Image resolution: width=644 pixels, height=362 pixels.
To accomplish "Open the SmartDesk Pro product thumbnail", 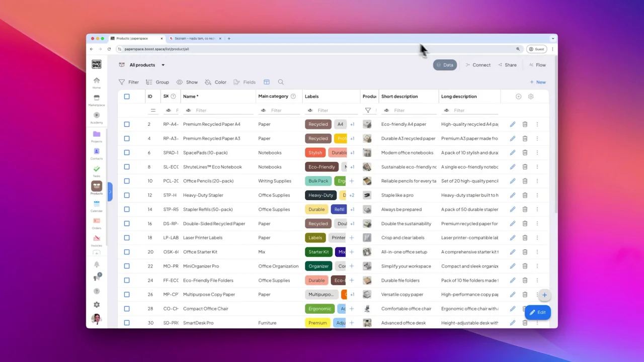I will pos(367,323).
